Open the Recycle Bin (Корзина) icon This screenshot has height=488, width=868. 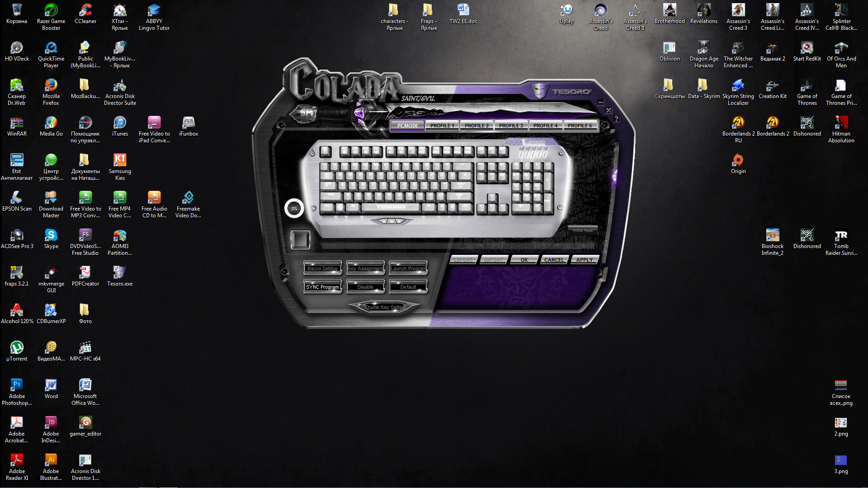point(17,14)
